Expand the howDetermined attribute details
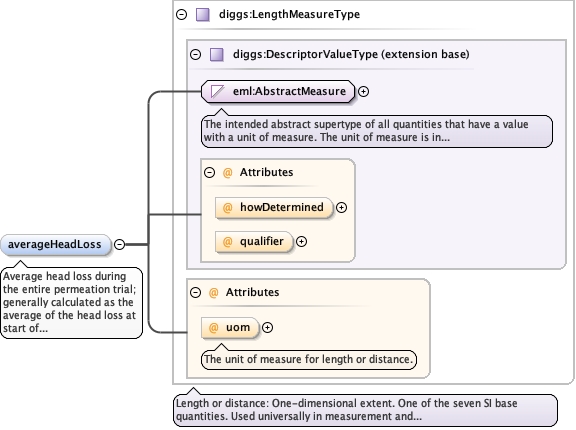The image size is (576, 430). tap(342, 207)
